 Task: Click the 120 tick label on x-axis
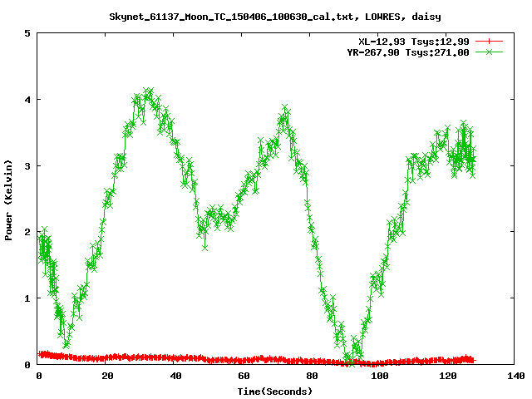pos(448,376)
